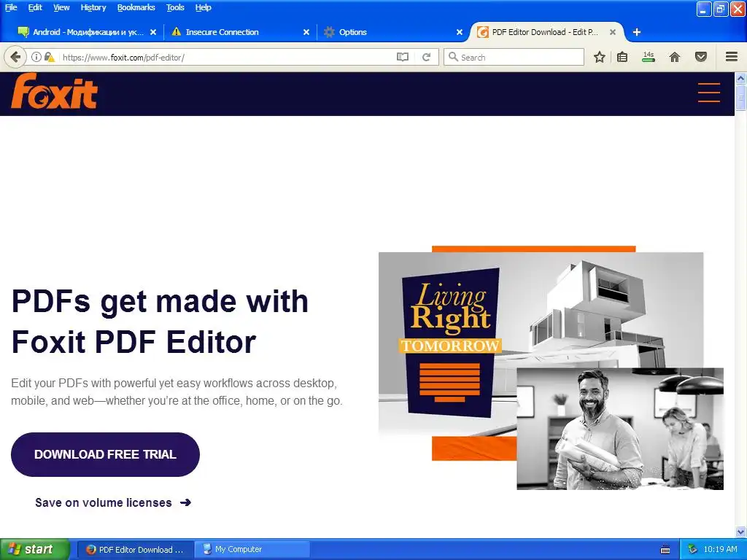Go back with the browser back arrow
Viewport: 747px width, 560px height.
(x=15, y=57)
